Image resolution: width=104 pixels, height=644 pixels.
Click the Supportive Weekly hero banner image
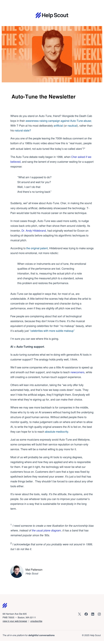(52, 54)
